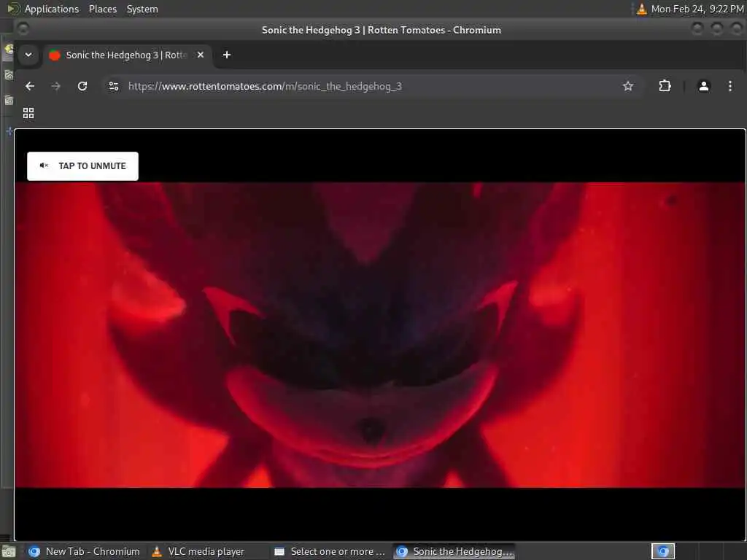Image resolution: width=747 pixels, height=560 pixels.
Task: Open the Chromium profile icon
Action: click(704, 86)
